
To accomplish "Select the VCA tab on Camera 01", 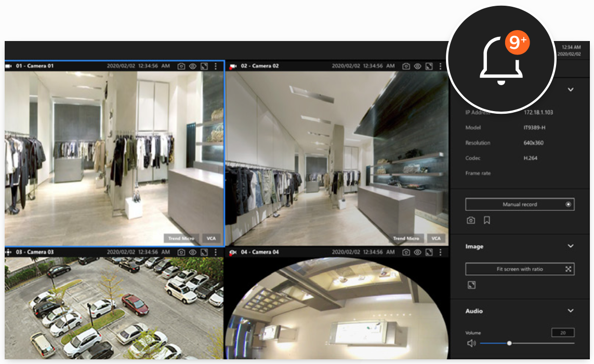I will coord(211,238).
